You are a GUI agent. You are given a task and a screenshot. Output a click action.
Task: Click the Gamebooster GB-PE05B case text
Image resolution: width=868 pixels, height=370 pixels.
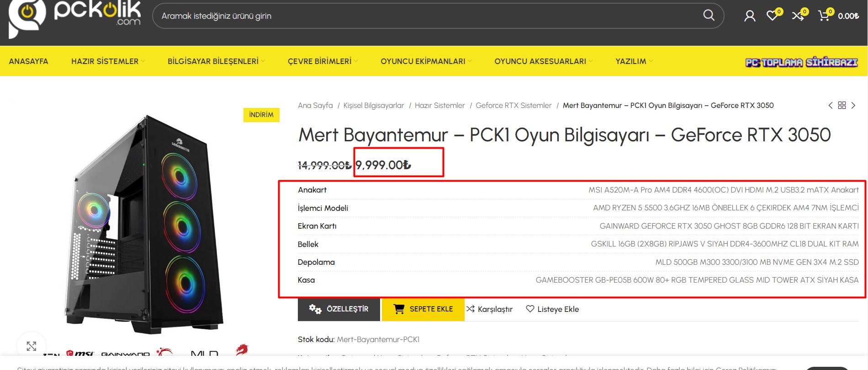[x=697, y=280]
